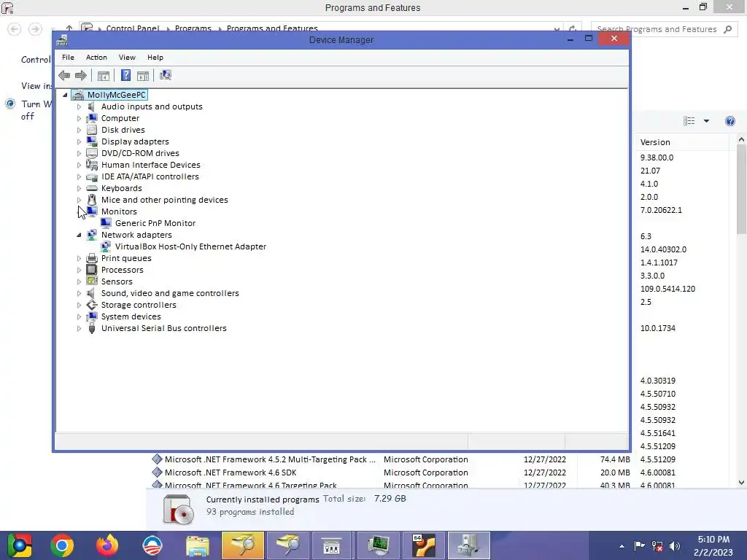Open the File menu in Device Manager

coord(68,57)
